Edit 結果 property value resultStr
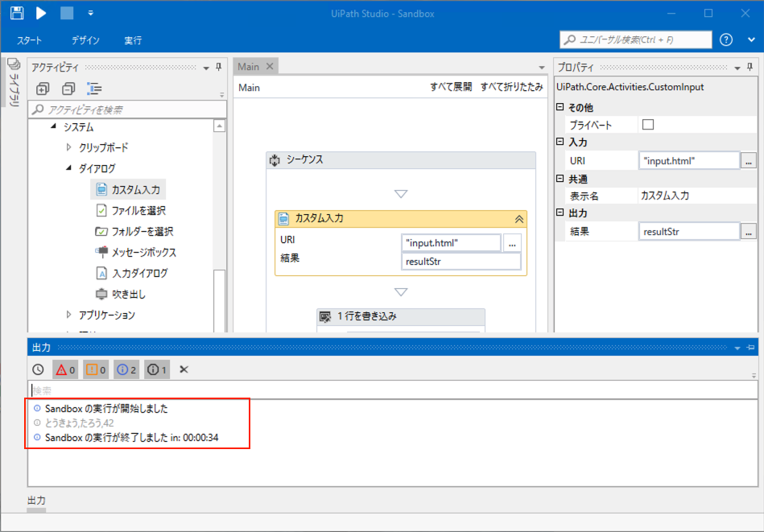This screenshot has width=764, height=532. pyautogui.click(x=689, y=232)
